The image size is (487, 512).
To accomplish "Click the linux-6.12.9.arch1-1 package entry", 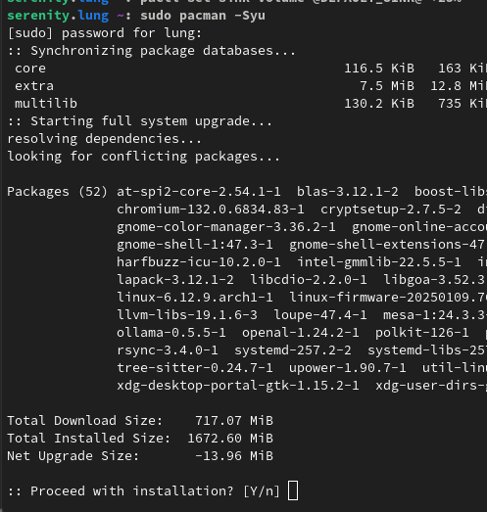I will click(195, 297).
